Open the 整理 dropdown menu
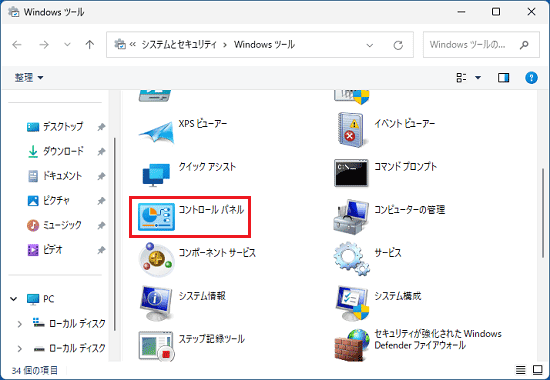 click(29, 77)
